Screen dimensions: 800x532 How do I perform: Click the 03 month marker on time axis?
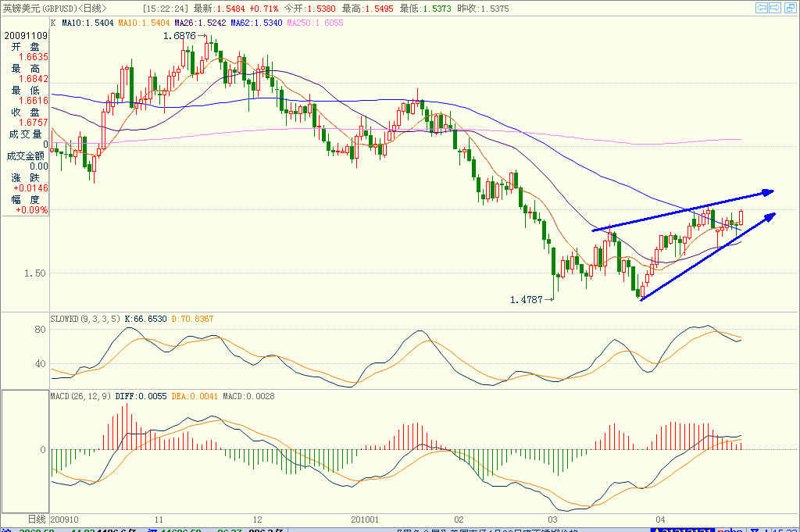552,520
